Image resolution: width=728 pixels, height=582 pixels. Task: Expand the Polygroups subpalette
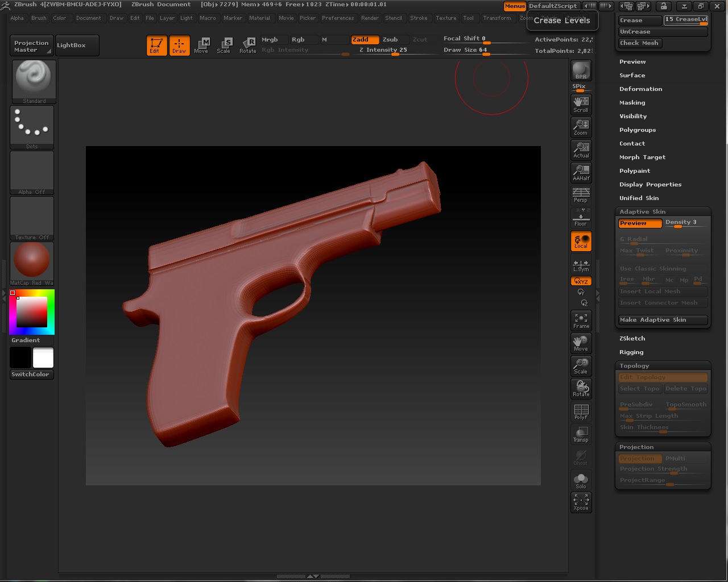tap(638, 130)
